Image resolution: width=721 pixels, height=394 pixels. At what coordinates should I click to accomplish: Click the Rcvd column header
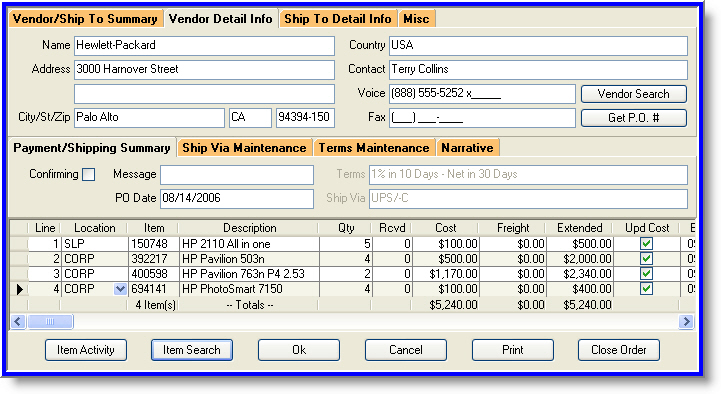[x=392, y=228]
